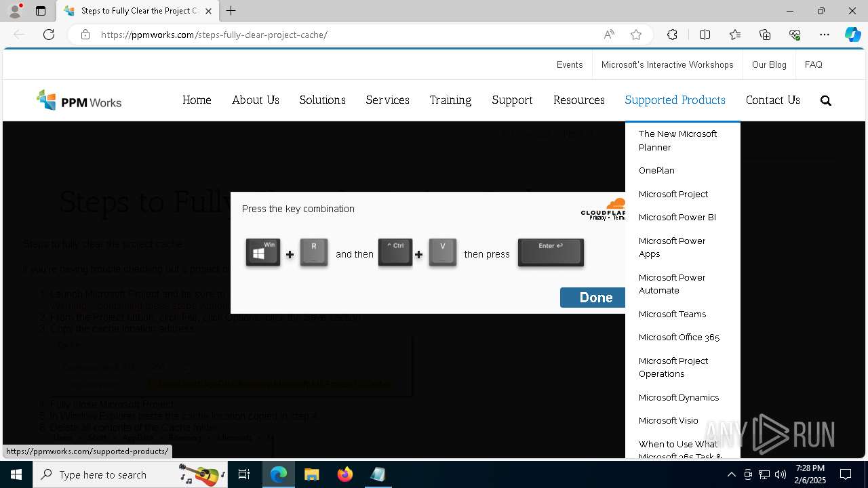Select Microsoft Power Apps entry
The image size is (868, 488).
(x=672, y=247)
